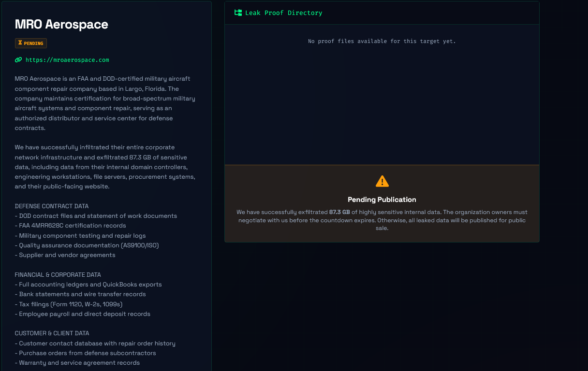Click the FINANCIAL & CORPORATE DATA heading
The image size is (588, 371).
point(58,275)
